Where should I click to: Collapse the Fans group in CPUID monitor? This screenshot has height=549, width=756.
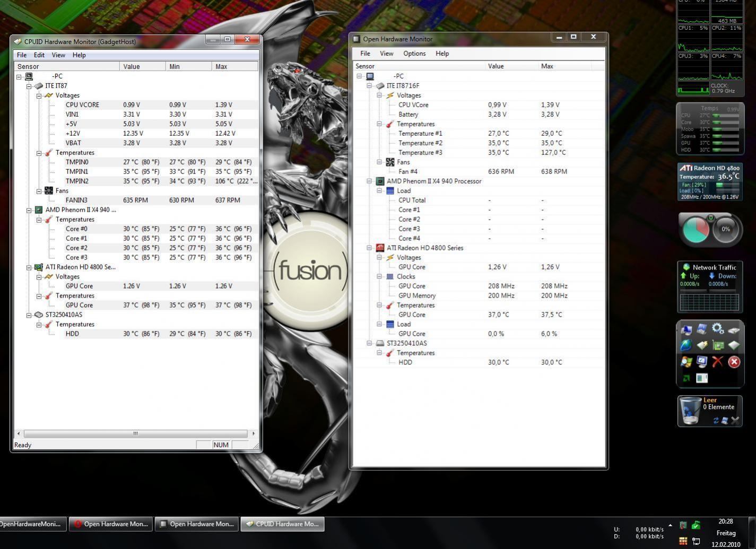click(39, 191)
